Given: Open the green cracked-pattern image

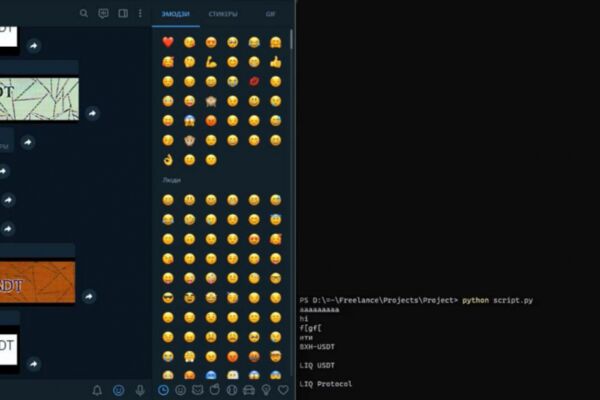Looking at the screenshot, I should click(39, 99).
